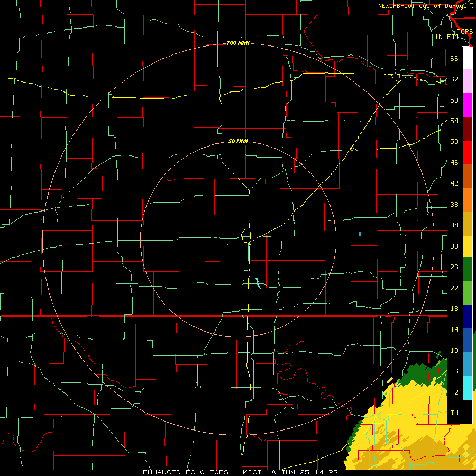Click legend value '26'
The width and height of the screenshot is (476, 476).
tap(454, 267)
